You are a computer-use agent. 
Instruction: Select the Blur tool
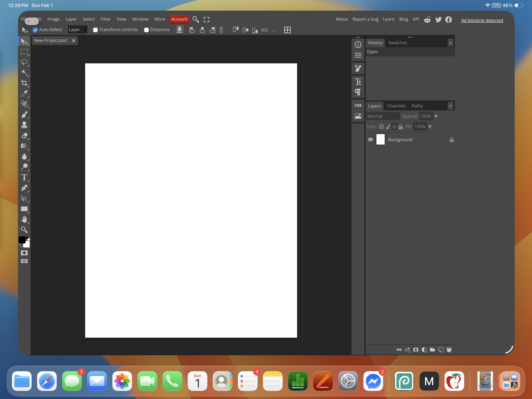24,156
